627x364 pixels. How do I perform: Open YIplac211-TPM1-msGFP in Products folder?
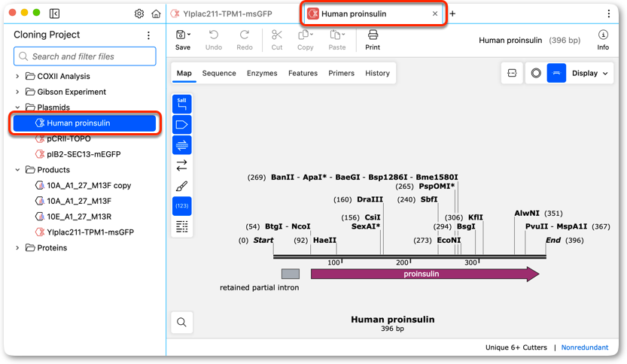[90, 232]
